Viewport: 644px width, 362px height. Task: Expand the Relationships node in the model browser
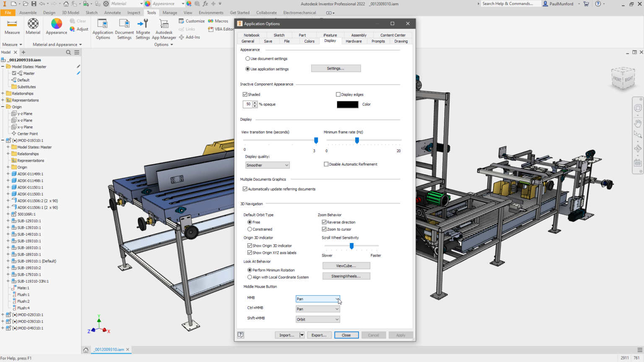click(3, 93)
